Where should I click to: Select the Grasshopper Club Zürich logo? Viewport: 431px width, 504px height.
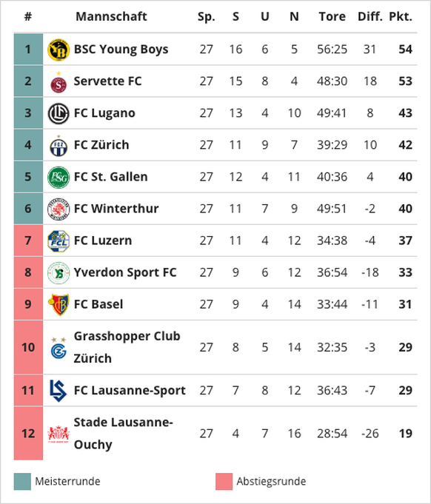pos(59,348)
